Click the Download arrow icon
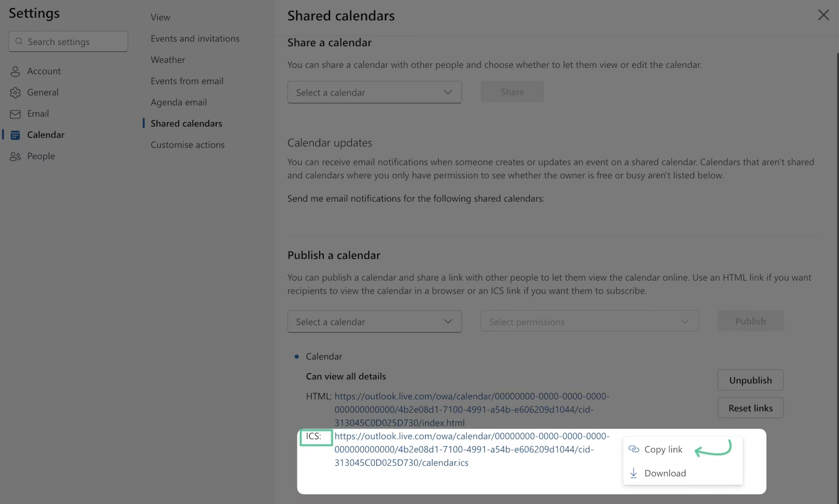Viewport: 839px width, 504px height. point(634,473)
